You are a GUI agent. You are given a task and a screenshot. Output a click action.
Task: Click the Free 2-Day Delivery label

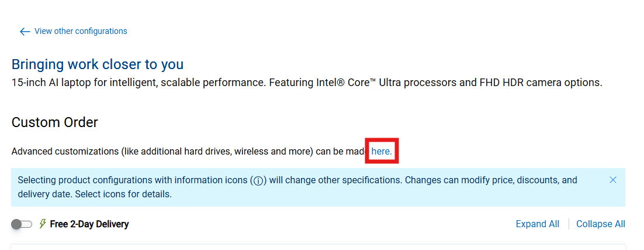click(x=89, y=224)
